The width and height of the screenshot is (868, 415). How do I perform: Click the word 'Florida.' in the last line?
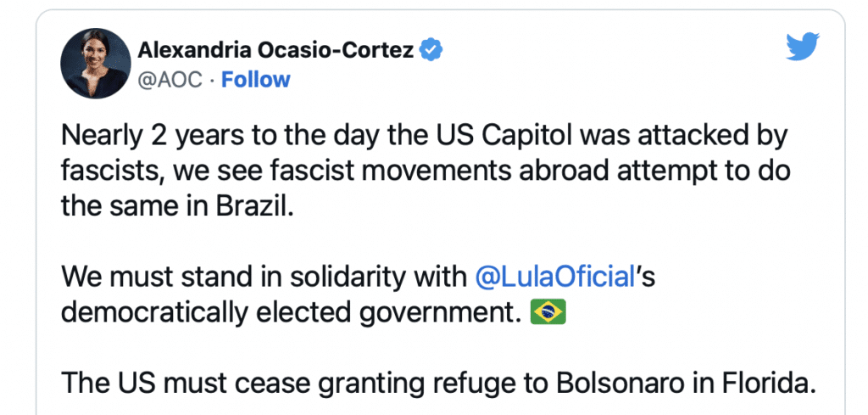click(x=769, y=384)
